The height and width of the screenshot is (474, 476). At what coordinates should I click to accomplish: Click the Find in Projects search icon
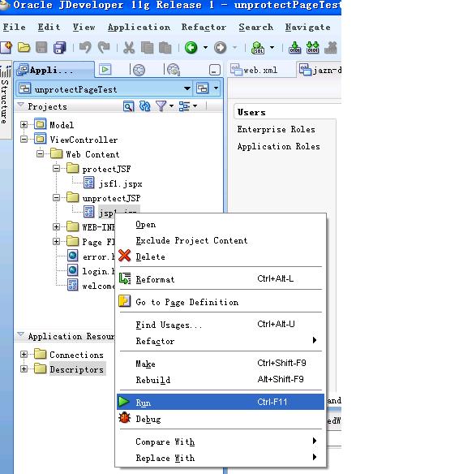[128, 106]
